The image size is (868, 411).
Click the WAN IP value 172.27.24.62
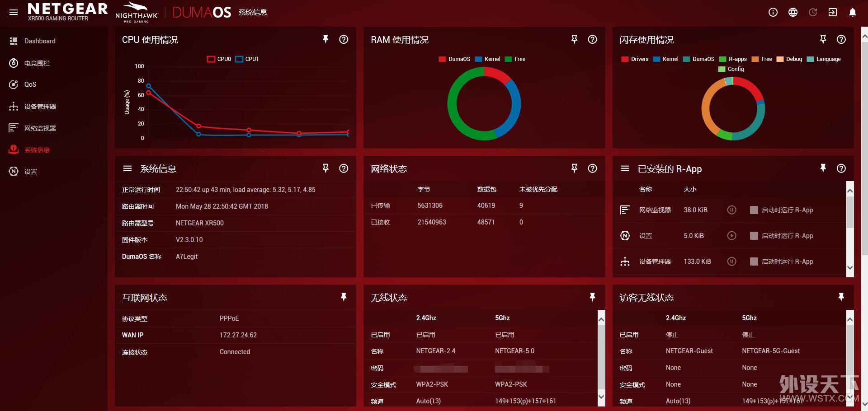coord(238,335)
